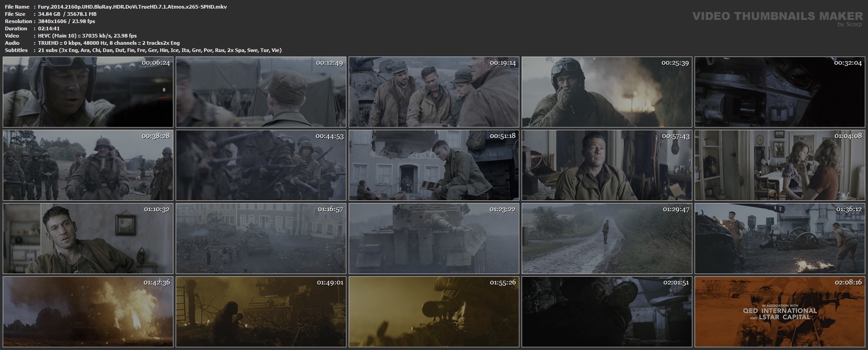Click the QED International credit text
This screenshot has width=868, height=350.
780,311
